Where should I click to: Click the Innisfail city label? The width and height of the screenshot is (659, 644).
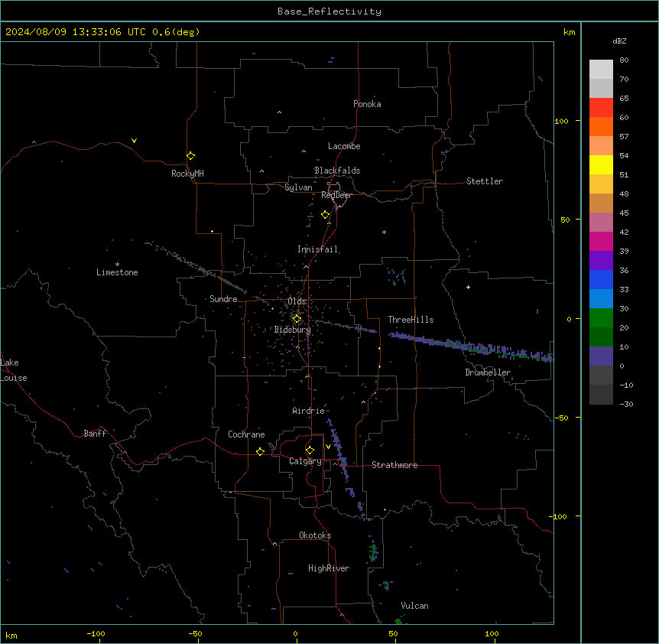click(x=317, y=249)
